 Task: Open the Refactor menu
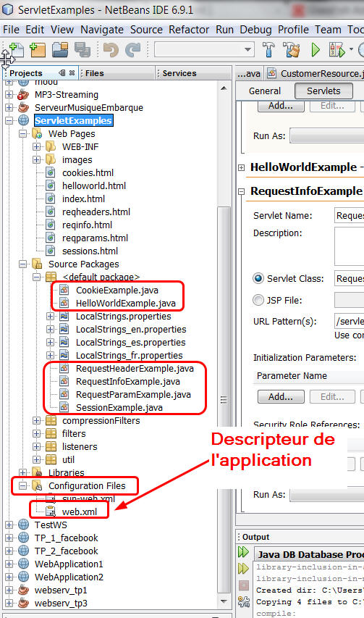(x=189, y=30)
